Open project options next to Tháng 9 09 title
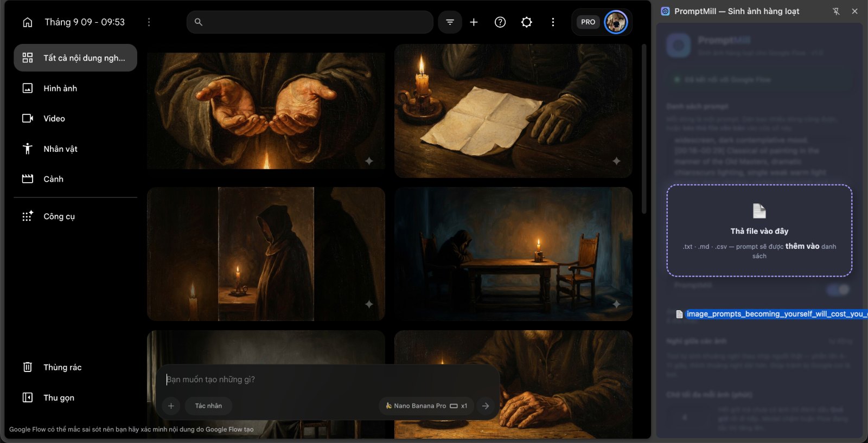 click(149, 22)
